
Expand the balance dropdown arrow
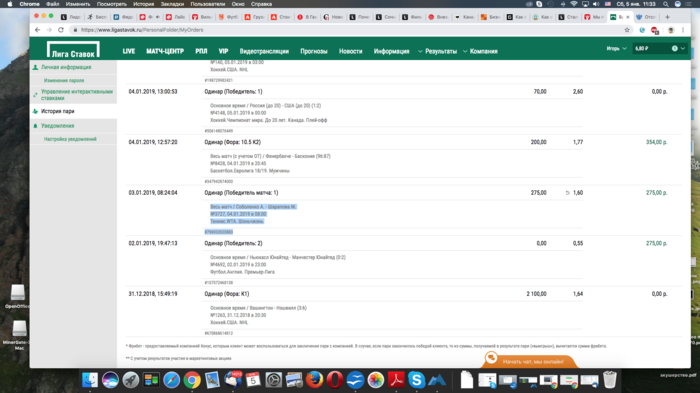tap(683, 48)
